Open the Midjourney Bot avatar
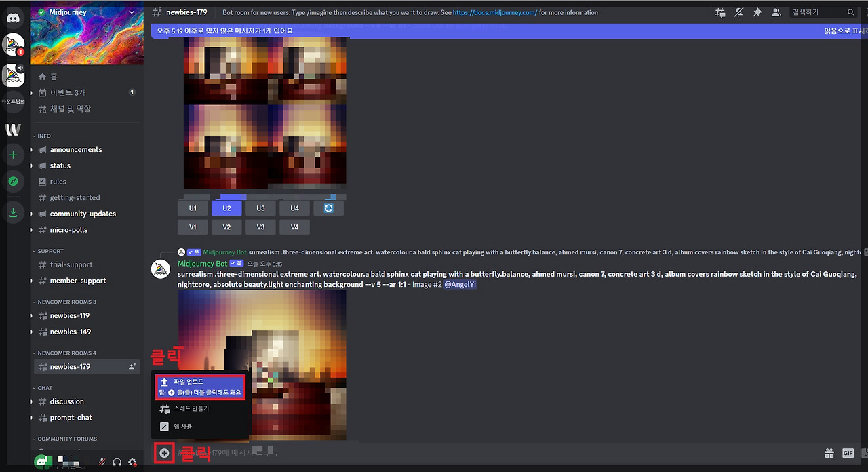Screen dimensions: 868x472 (161, 269)
